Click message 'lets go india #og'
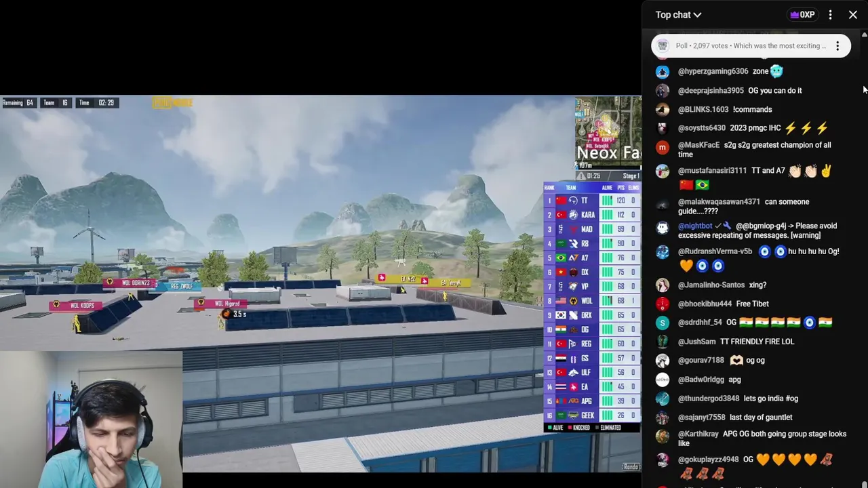868x488 pixels. coord(770,399)
